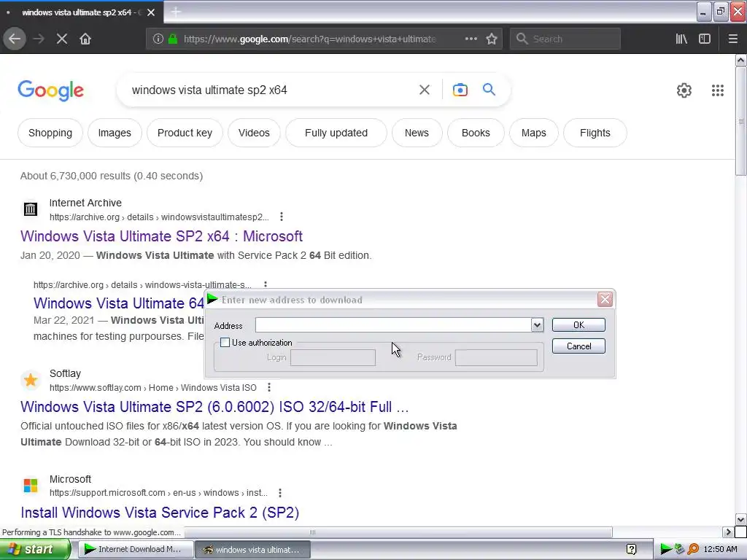Viewport: 747px width, 560px height.
Task: Click the About 6,730,000 results text
Action: pyautogui.click(x=112, y=176)
